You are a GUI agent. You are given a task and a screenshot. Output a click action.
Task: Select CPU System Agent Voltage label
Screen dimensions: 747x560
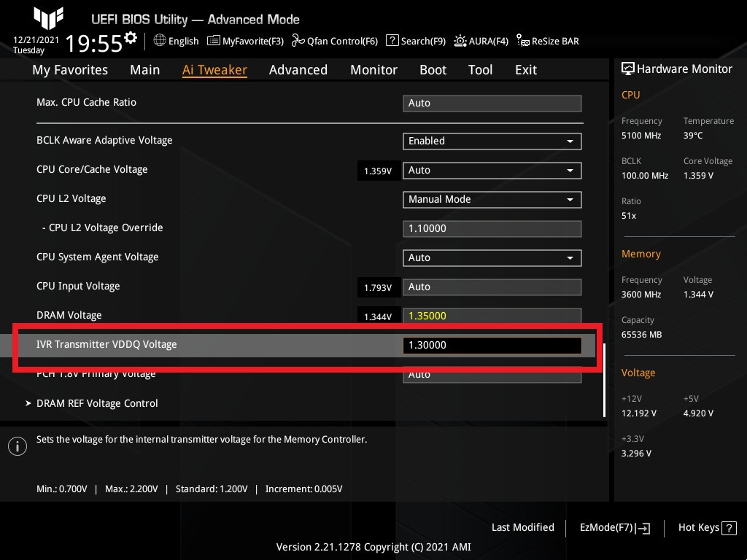(x=98, y=257)
